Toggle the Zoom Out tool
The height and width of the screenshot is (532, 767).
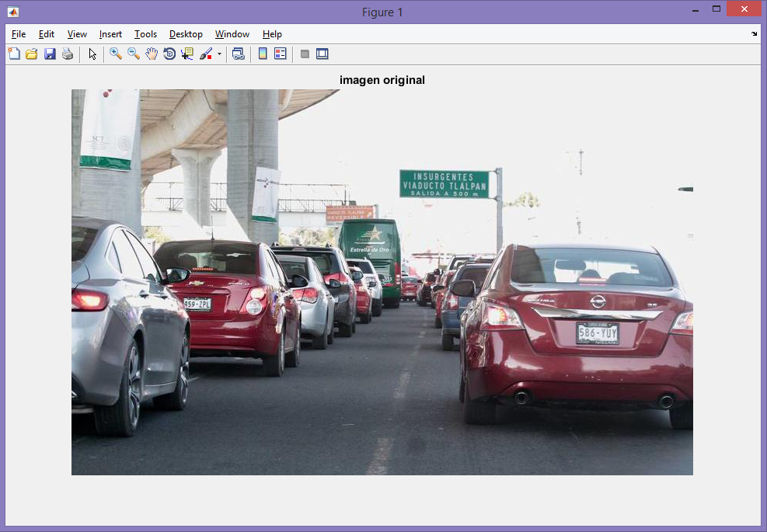pos(132,54)
